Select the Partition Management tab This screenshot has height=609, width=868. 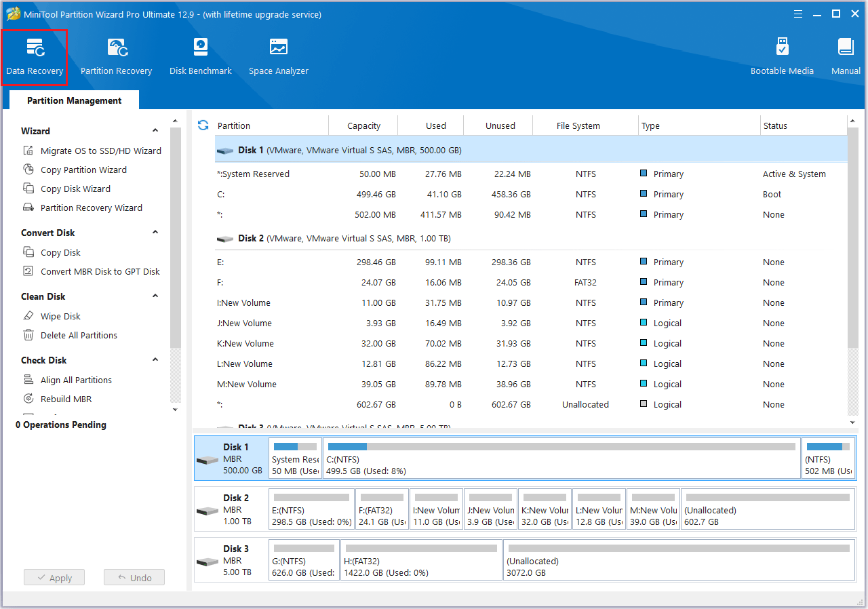[74, 100]
